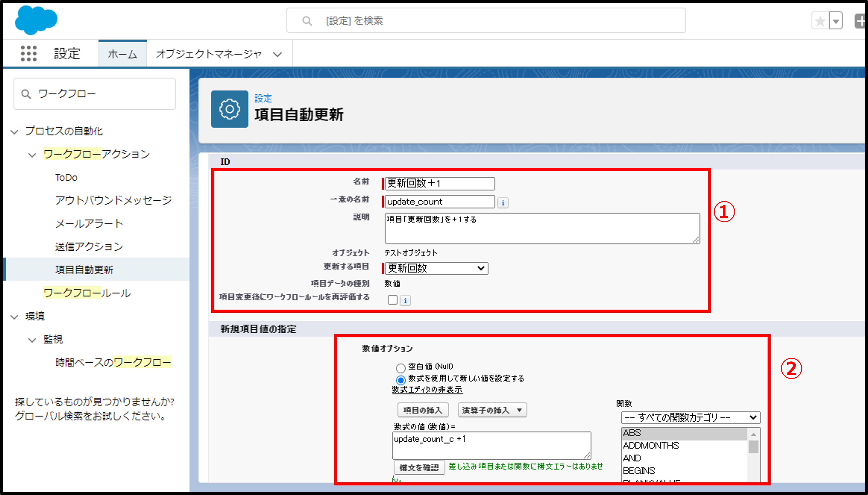Viewport: 868px width, 495px height.
Task: Open the 更新する項目 dropdown
Action: pos(436,268)
